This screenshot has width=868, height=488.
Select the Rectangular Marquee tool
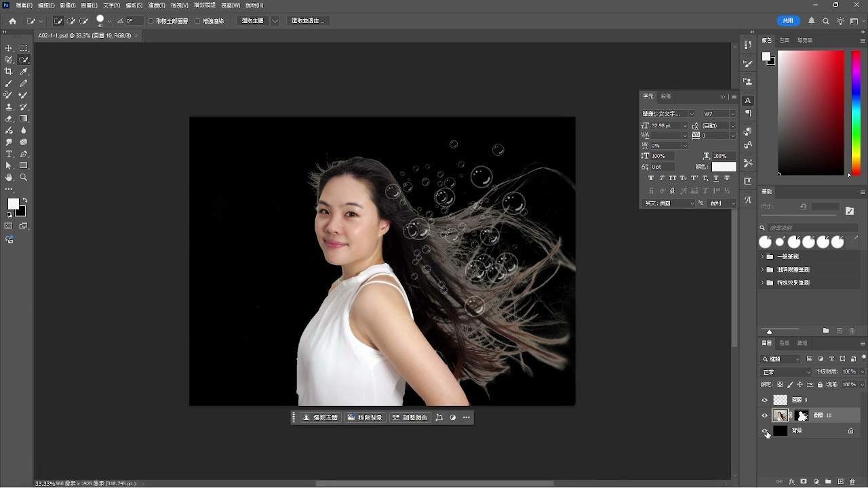tap(24, 48)
